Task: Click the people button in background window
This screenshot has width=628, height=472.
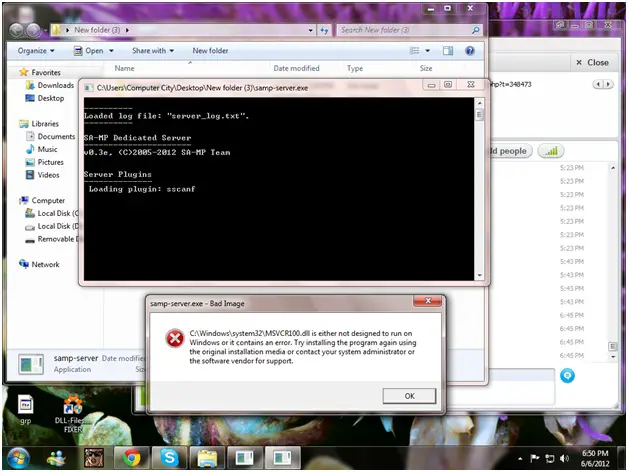Action: tap(511, 151)
